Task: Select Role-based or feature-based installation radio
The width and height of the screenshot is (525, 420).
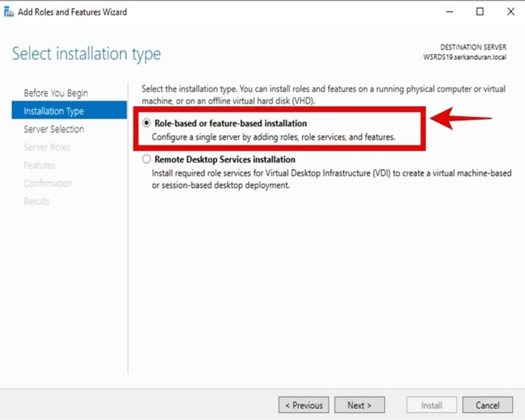Action: pos(147,123)
